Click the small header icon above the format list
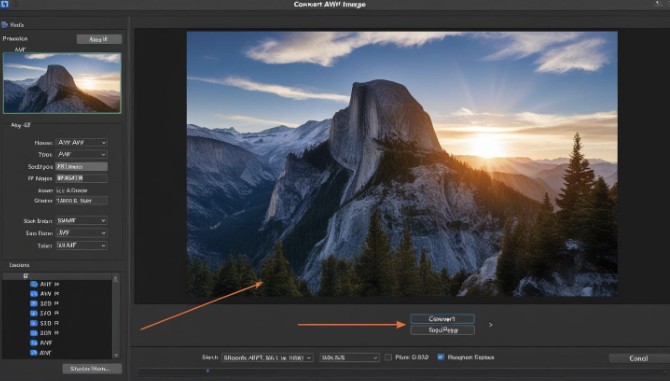Viewport: 670px width, 381px height. pos(26,276)
